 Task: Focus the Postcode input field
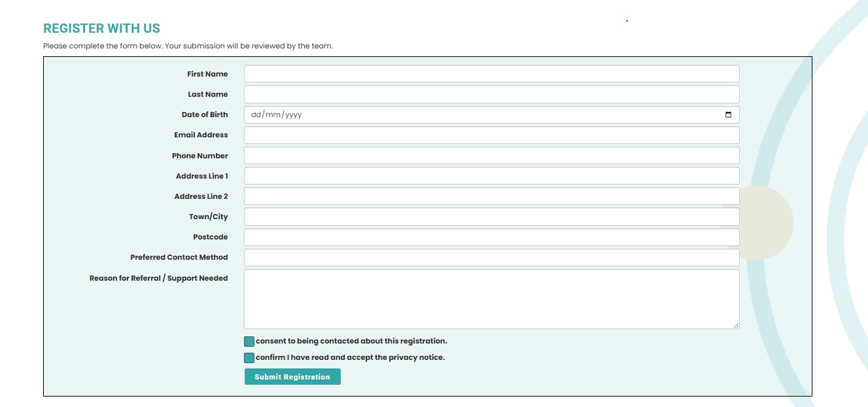(x=492, y=237)
